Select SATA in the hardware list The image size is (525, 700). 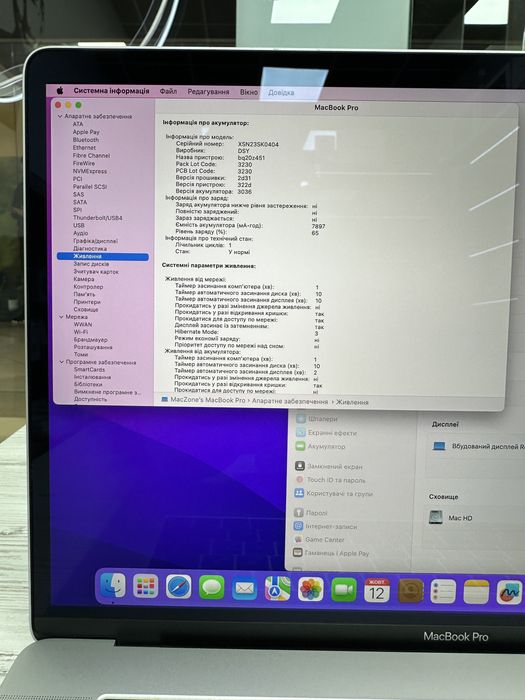tap(80, 202)
